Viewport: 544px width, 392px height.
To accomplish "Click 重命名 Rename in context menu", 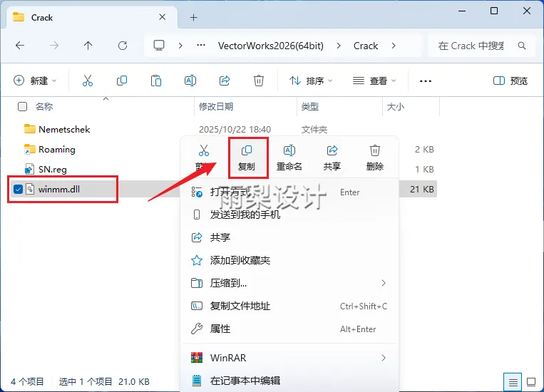I will (289, 158).
